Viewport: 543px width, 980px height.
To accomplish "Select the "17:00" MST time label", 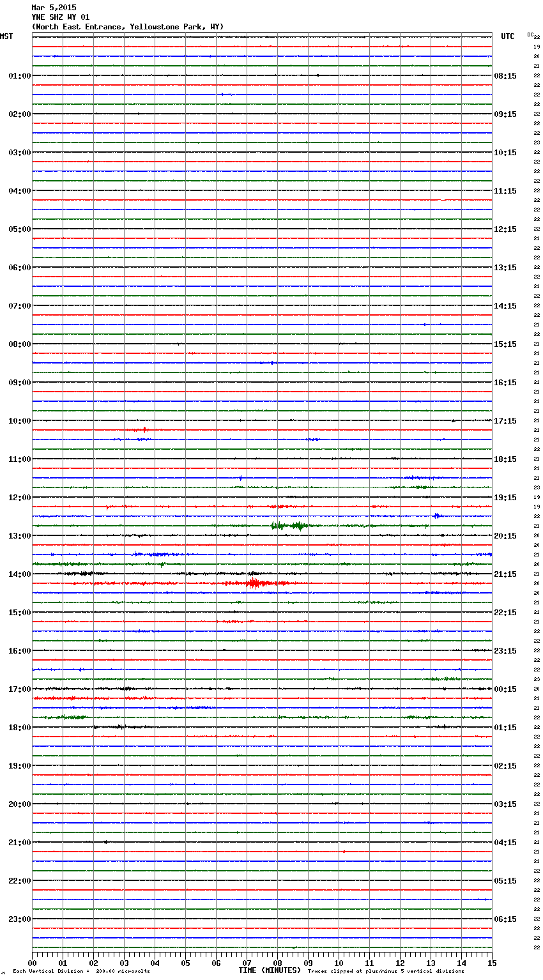I will click(x=20, y=689).
